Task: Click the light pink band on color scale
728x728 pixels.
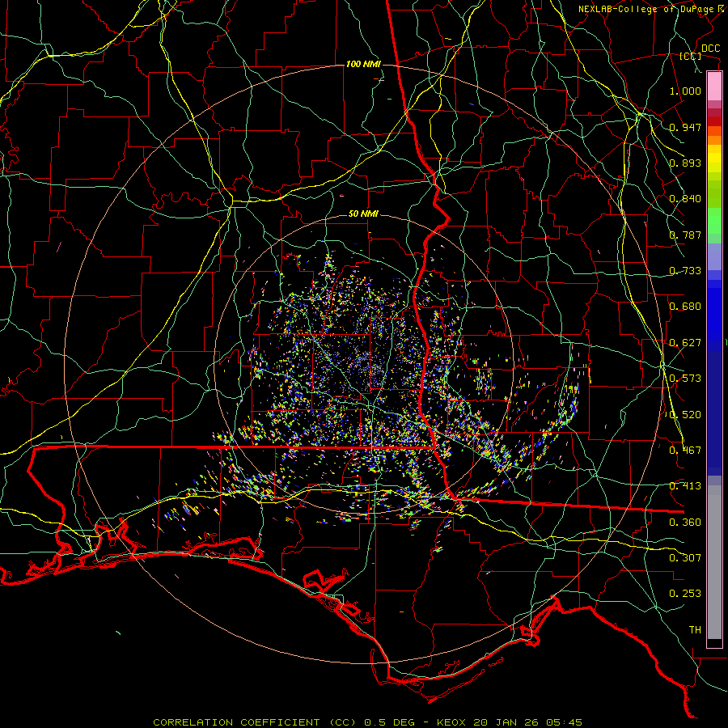Action: (x=714, y=87)
